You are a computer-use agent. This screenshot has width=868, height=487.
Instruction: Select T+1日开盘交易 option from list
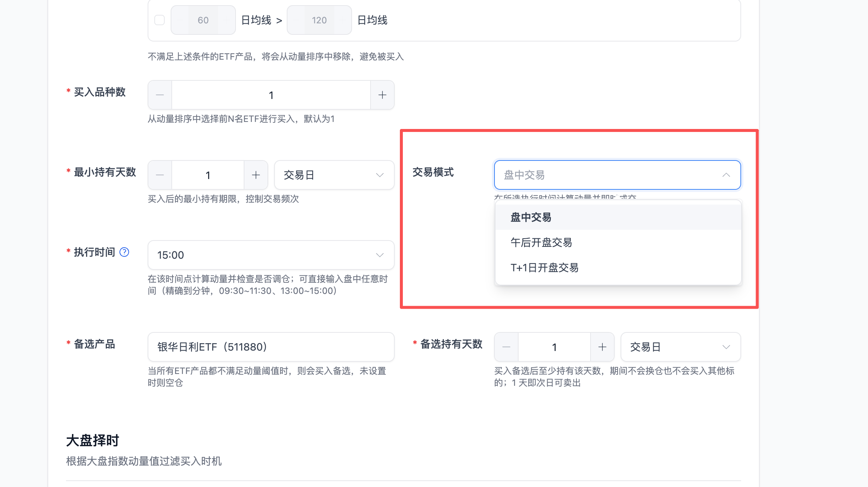(618, 268)
